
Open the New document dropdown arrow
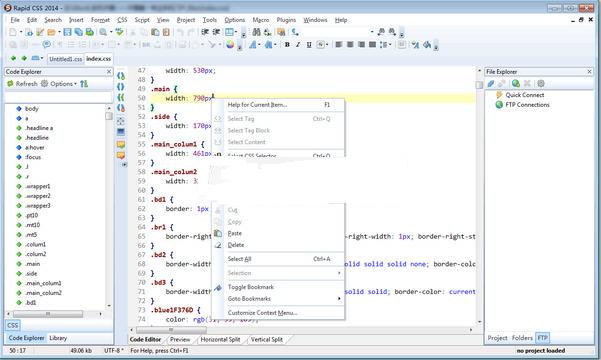pyautogui.click(x=21, y=33)
